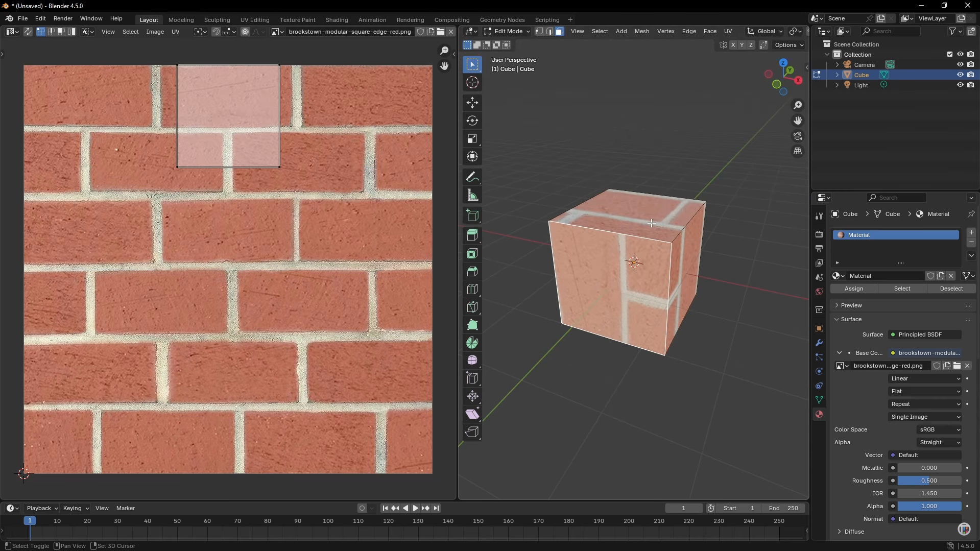Toggle Cube render visibility camera icon
The image size is (980, 551).
pyautogui.click(x=971, y=75)
